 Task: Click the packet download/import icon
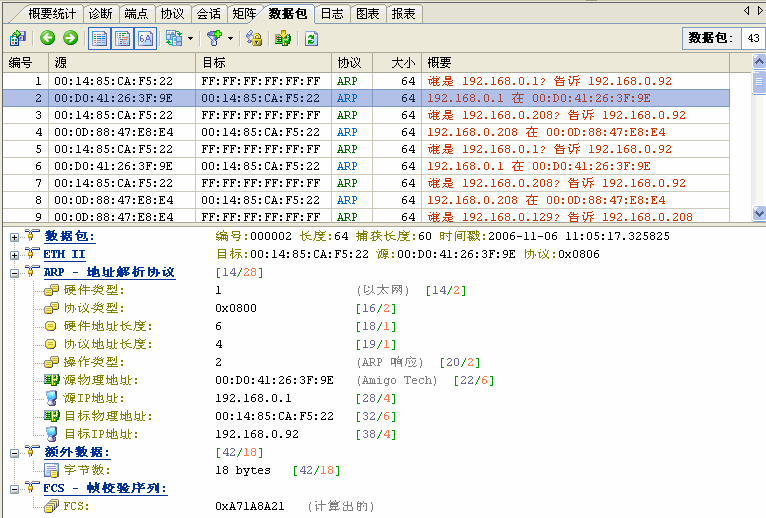tap(283, 38)
